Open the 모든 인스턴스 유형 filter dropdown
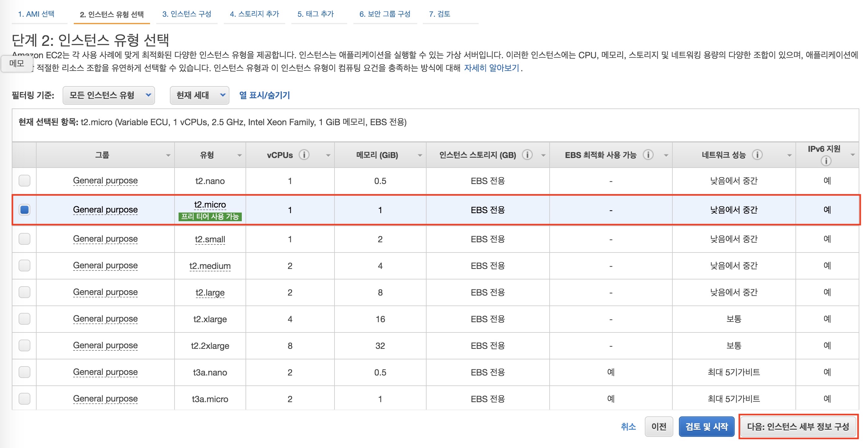This screenshot has height=448, width=868. pyautogui.click(x=108, y=95)
